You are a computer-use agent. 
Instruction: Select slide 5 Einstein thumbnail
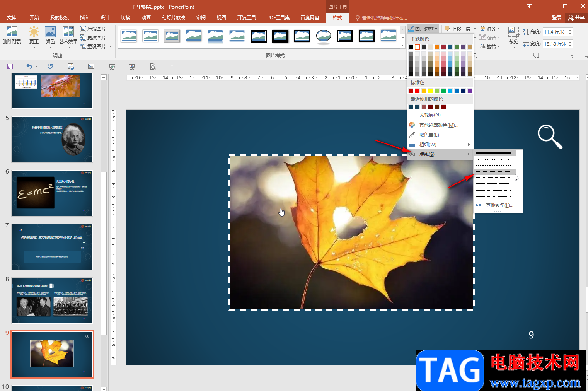(52, 139)
